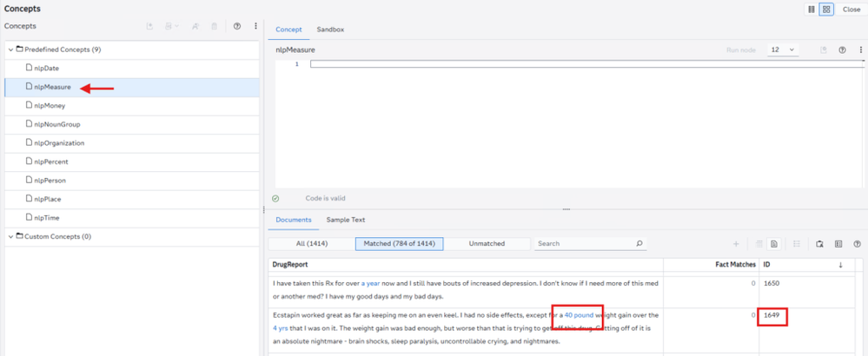
Task: Click the Close button
Action: [x=851, y=10]
